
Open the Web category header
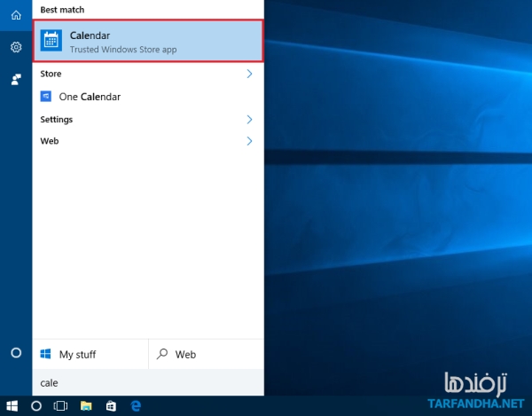[50, 141]
